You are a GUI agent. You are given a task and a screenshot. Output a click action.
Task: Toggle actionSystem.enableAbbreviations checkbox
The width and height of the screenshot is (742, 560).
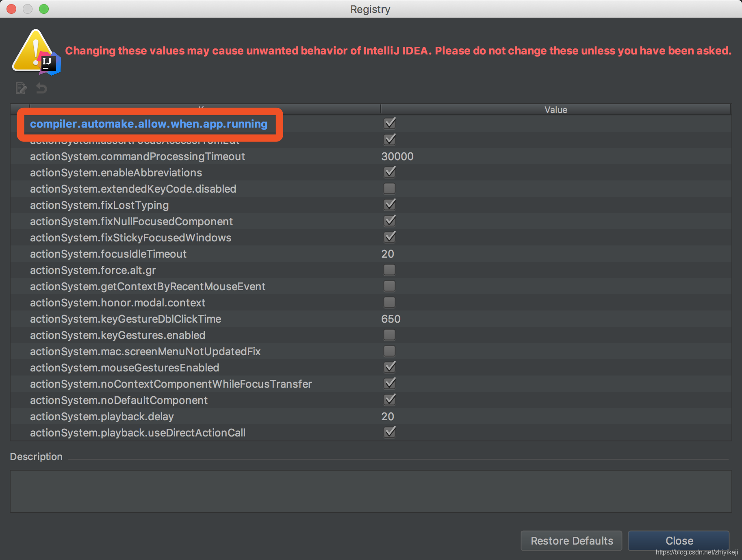coord(390,172)
